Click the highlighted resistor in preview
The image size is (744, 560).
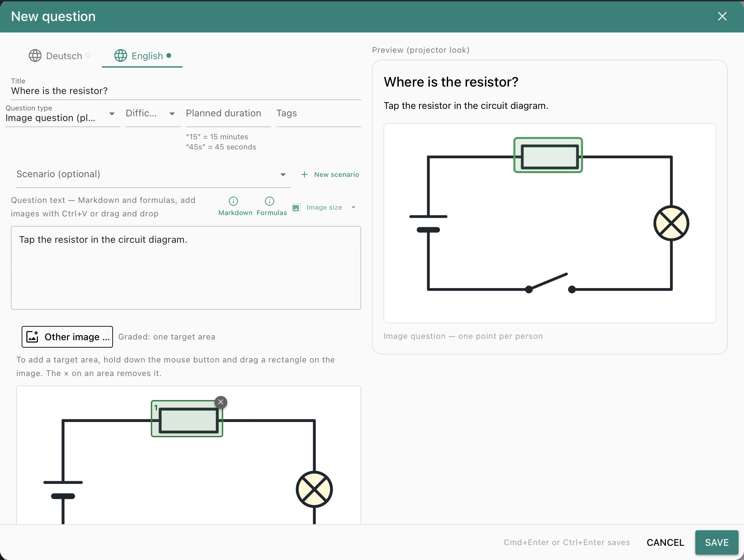548,155
